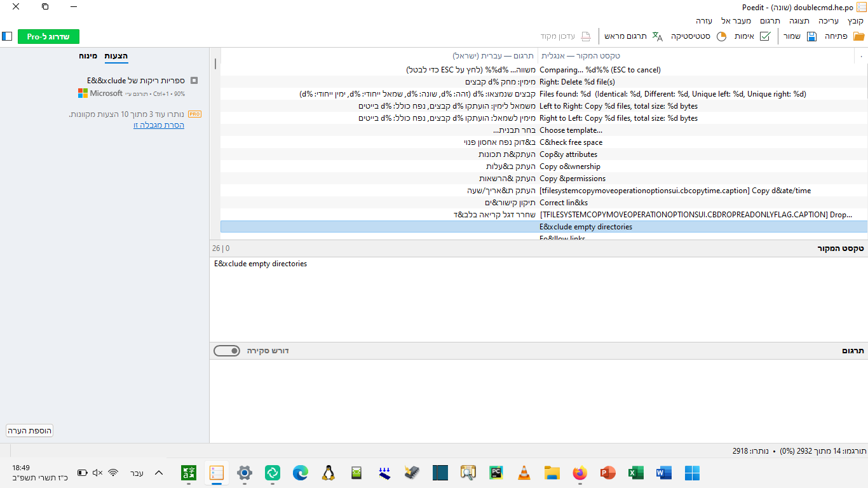Click the הוספת הערה (Add comment) button
The image size is (868, 488).
coord(29,430)
